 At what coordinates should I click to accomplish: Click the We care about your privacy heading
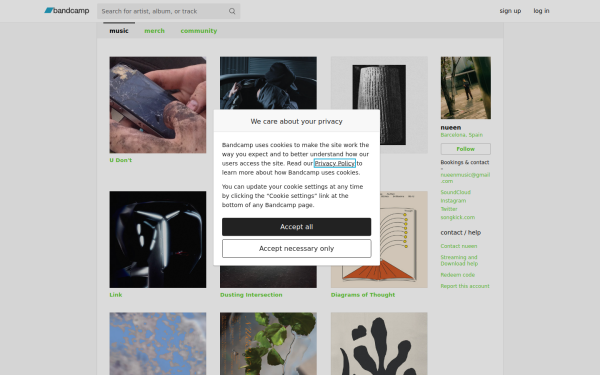(297, 121)
